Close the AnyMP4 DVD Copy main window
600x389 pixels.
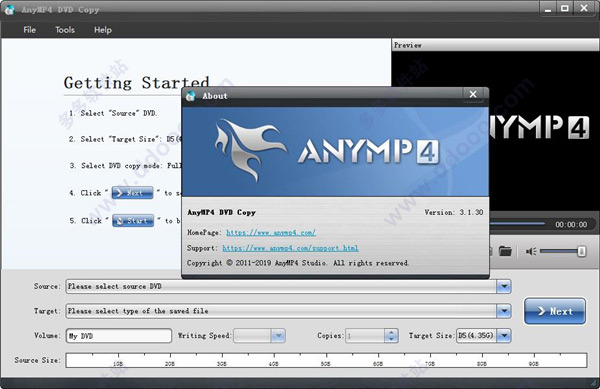(584, 8)
